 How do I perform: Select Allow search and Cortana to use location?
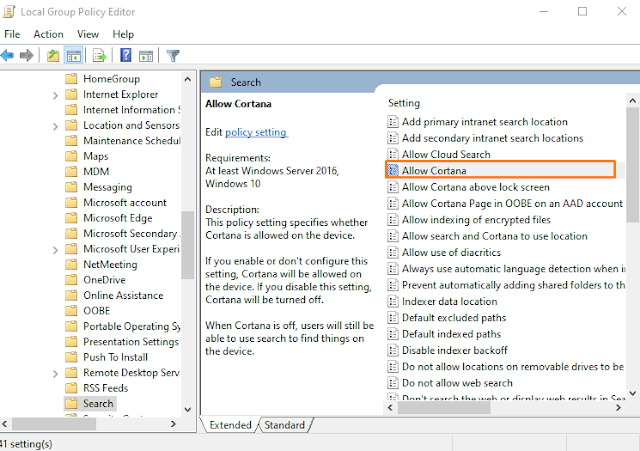pyautogui.click(x=495, y=236)
